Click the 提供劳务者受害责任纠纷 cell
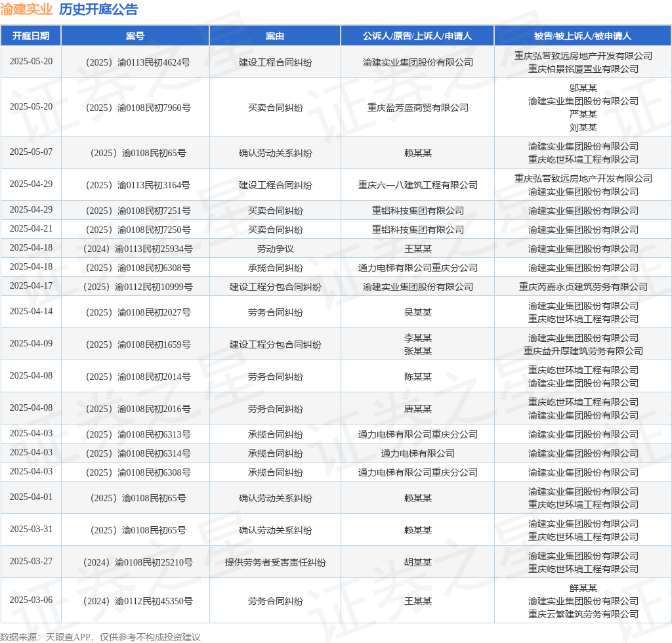Viewport: 672px width, 643px height. [275, 562]
